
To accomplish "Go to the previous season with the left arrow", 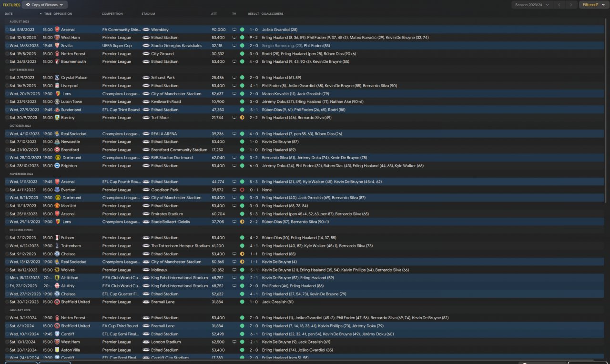I will pyautogui.click(x=559, y=5).
